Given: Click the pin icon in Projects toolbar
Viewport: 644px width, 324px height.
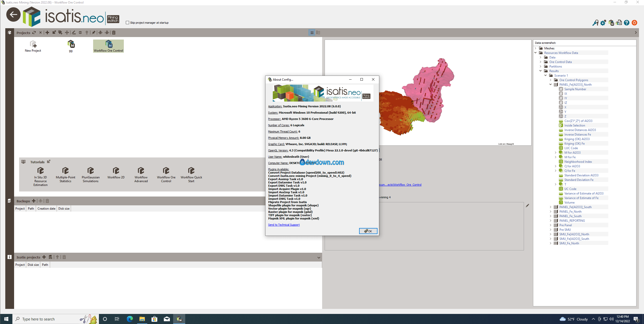Looking at the screenshot, I should (x=94, y=33).
